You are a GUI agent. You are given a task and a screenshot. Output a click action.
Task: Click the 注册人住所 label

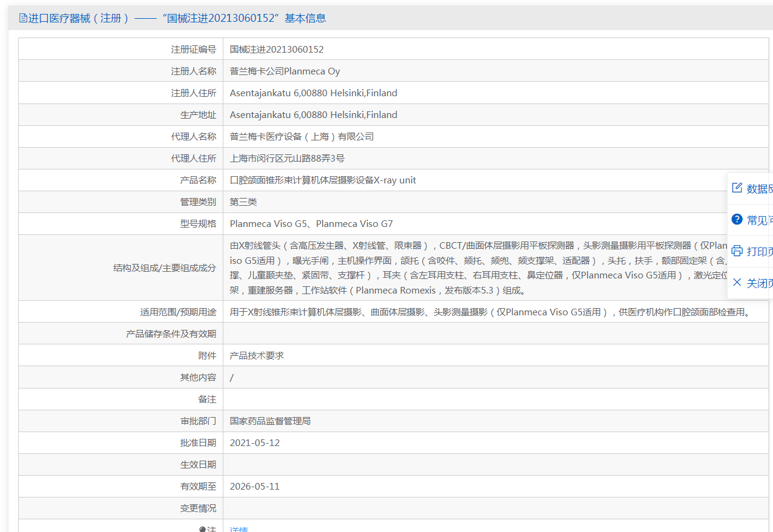coord(194,93)
